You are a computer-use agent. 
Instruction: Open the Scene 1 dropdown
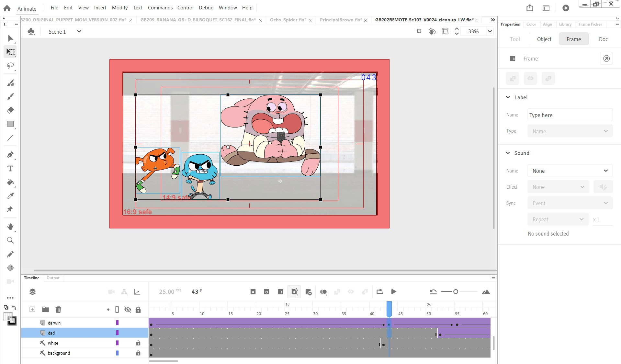point(79,31)
